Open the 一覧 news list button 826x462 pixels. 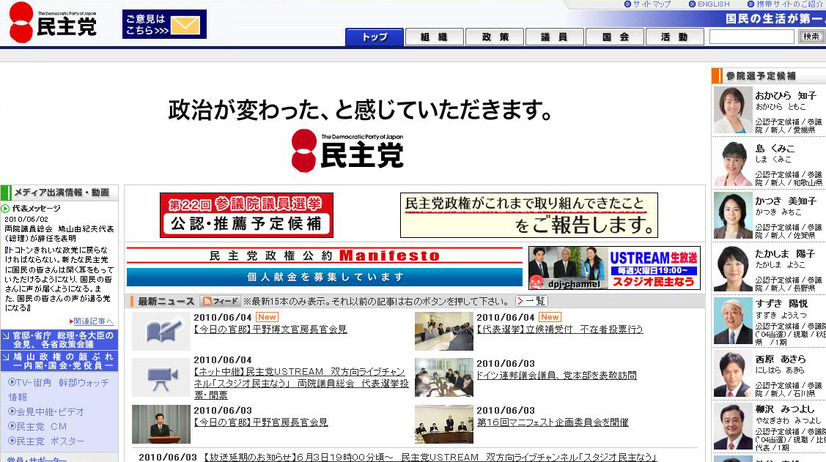coord(532,301)
